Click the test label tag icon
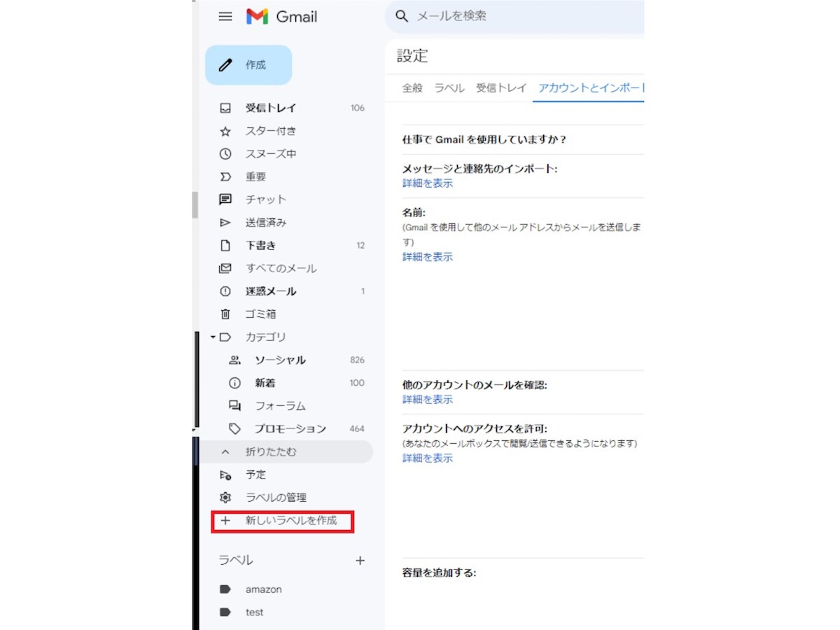 pyautogui.click(x=225, y=612)
